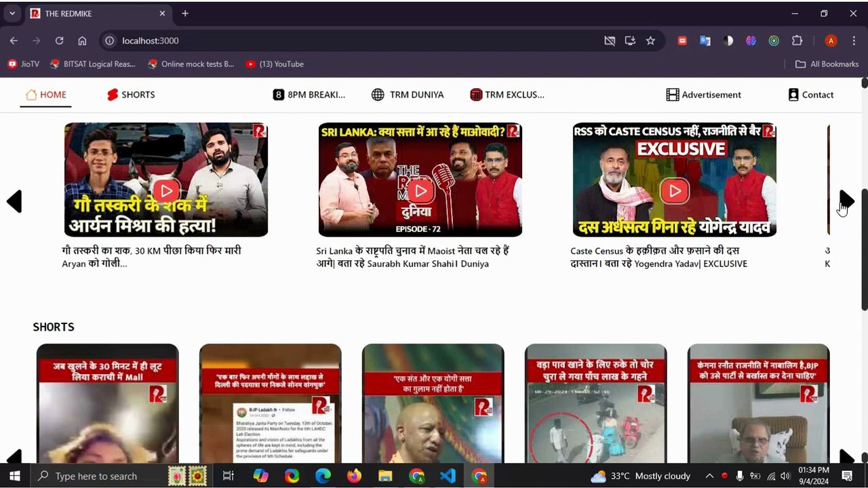868x488 pixels.
Task: Open the SHORTS navigation tab
Action: [131, 95]
